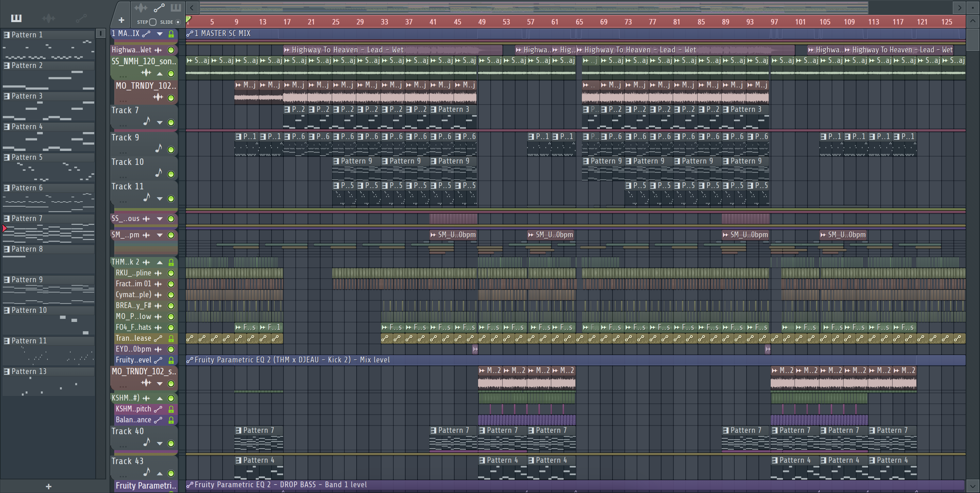The image size is (980, 493).
Task: Click the audio waveform icon on the Highwa..Wet track
Action: [x=158, y=50]
